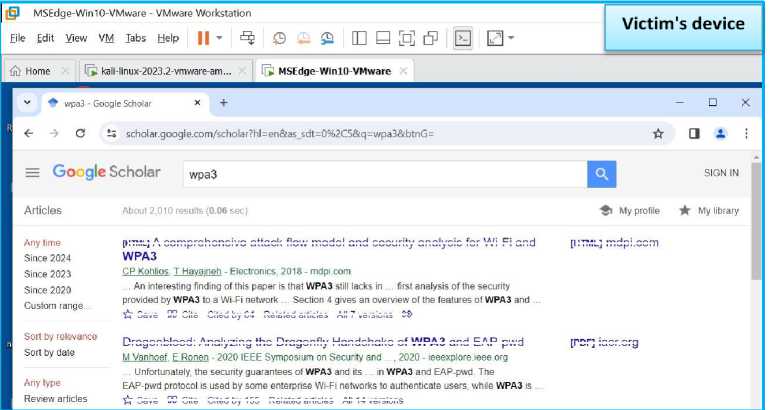
Task: Open the Dragonblood article title
Action: (x=323, y=342)
